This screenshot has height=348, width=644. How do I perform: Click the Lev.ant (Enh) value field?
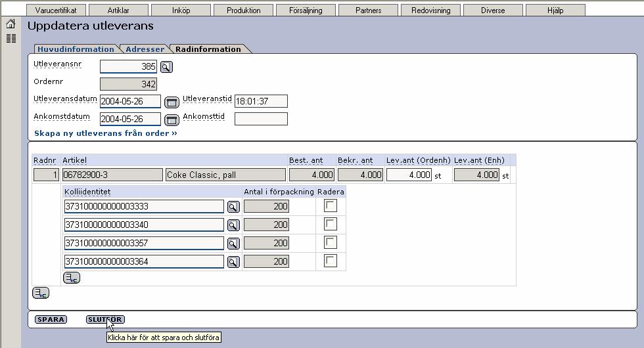coord(476,175)
